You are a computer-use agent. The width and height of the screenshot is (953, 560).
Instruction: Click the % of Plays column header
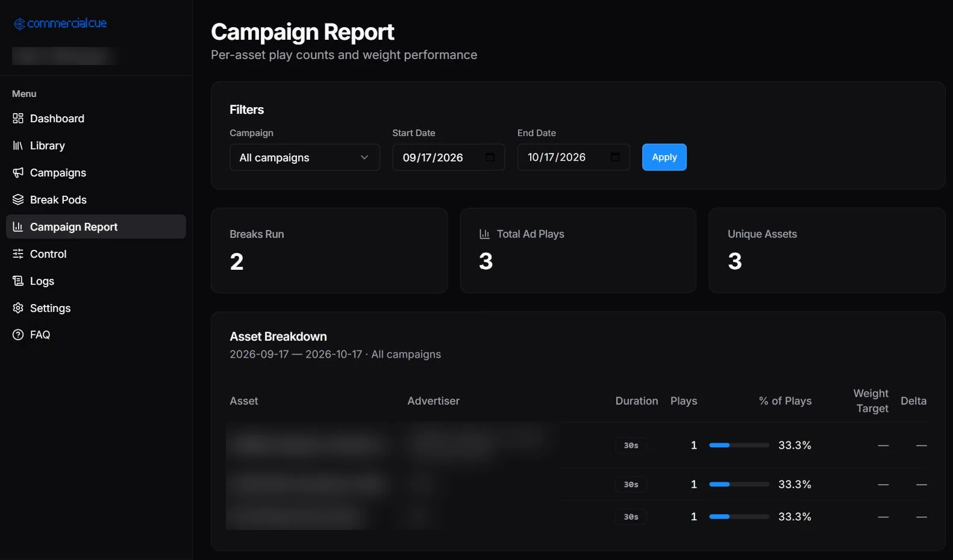(785, 400)
